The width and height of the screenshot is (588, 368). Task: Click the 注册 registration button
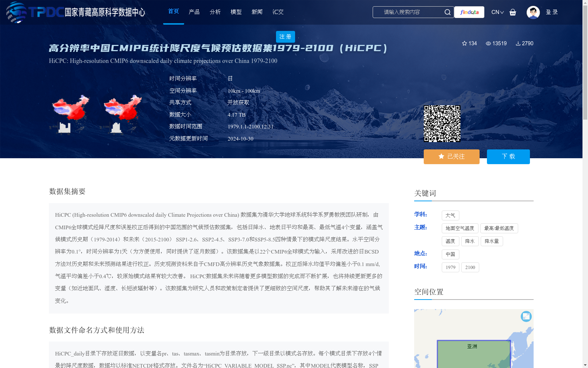285,37
